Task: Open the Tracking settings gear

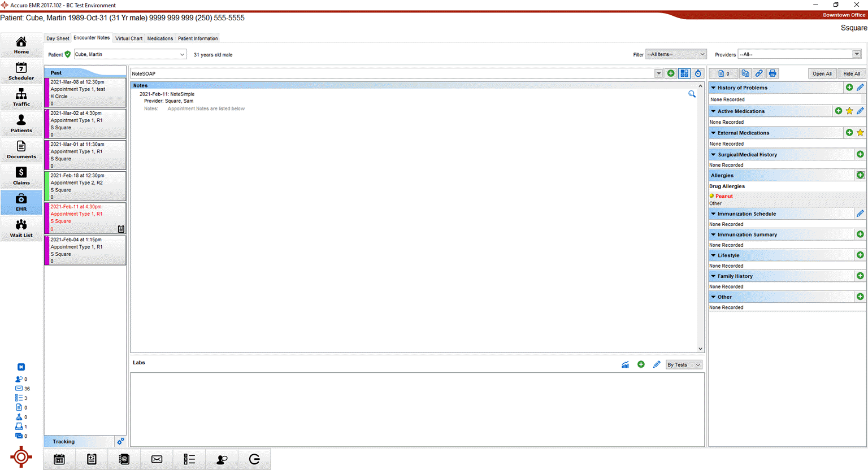Action: pyautogui.click(x=120, y=441)
